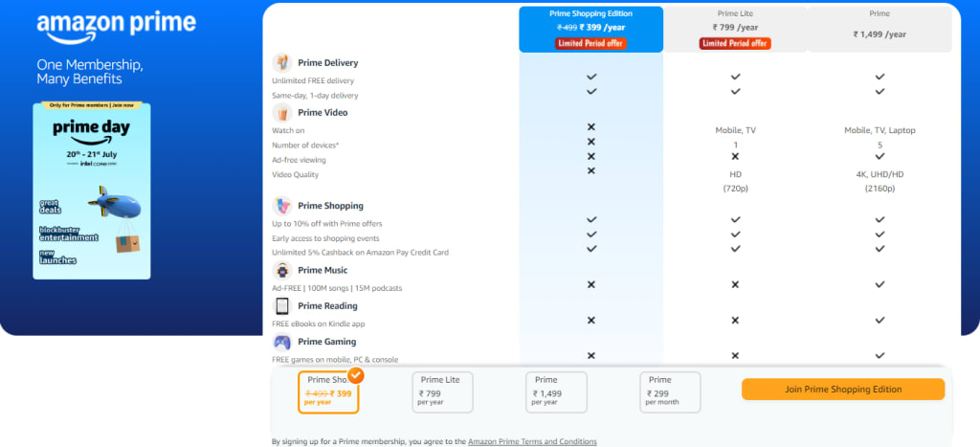980x447 pixels.
Task: Click the Prime ₹1,499 /year column header
Action: point(880,30)
